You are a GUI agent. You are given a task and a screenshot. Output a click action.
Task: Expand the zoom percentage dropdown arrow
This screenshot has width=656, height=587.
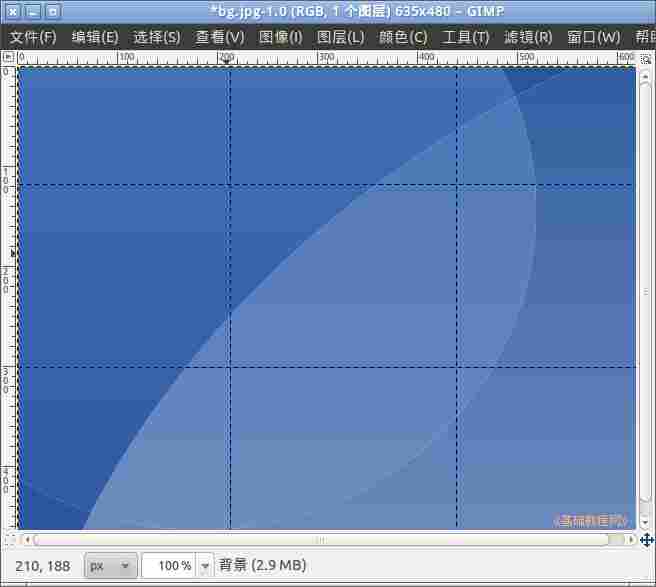tap(206, 566)
